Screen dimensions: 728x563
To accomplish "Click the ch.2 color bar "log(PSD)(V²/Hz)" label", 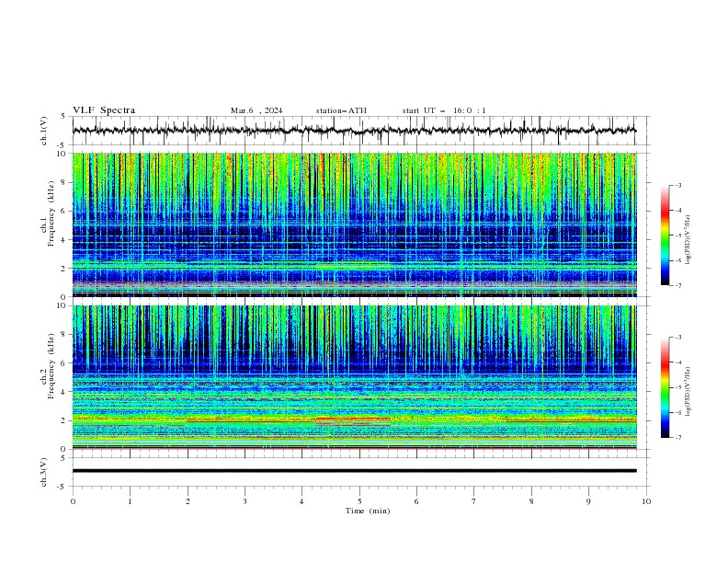I will 688,392.
